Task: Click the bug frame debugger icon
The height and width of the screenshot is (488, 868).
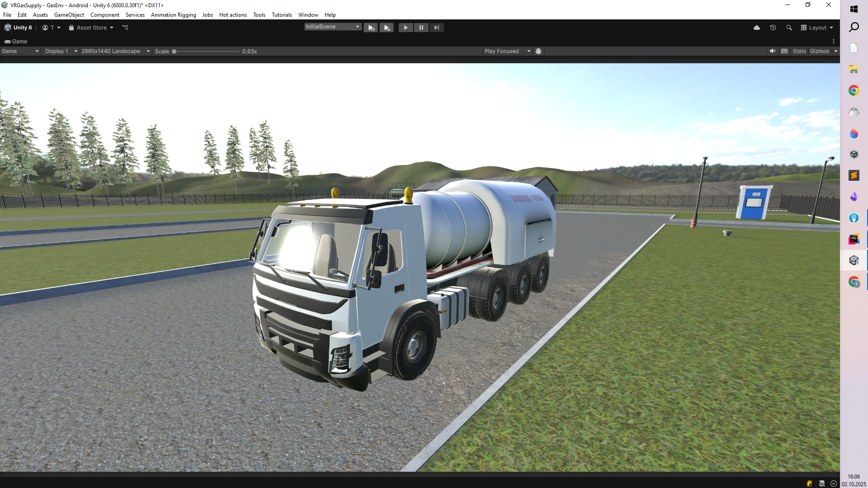Action: [x=538, y=51]
